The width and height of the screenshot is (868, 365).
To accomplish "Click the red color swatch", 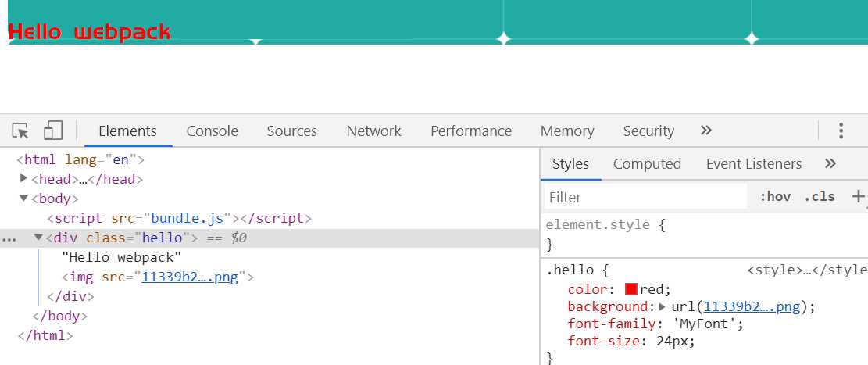I will (x=631, y=289).
